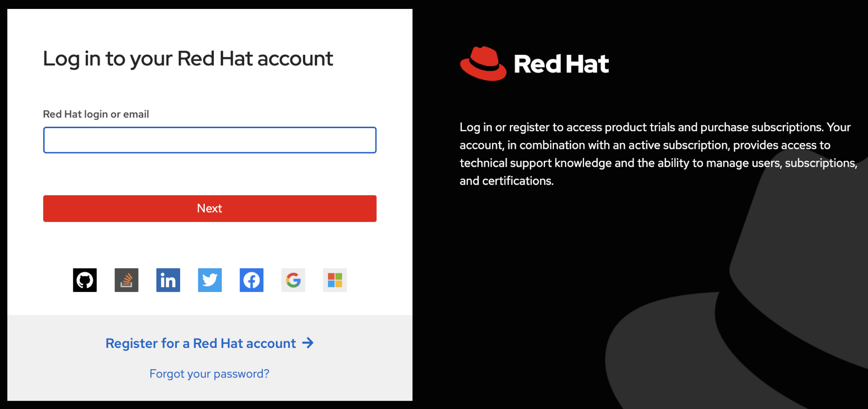The image size is (868, 409).
Task: Sign in with the GitHub icon
Action: 85,280
